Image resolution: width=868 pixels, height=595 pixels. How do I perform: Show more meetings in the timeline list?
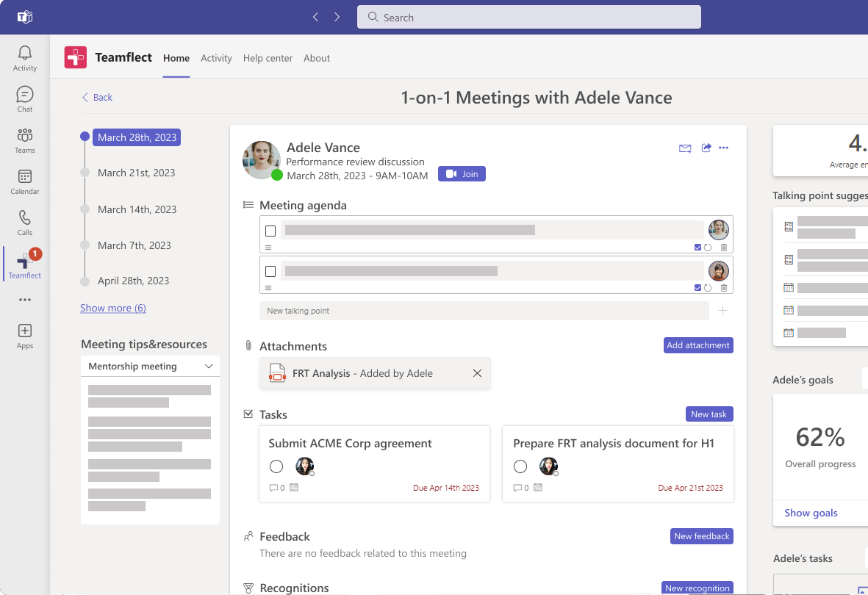pyautogui.click(x=112, y=308)
